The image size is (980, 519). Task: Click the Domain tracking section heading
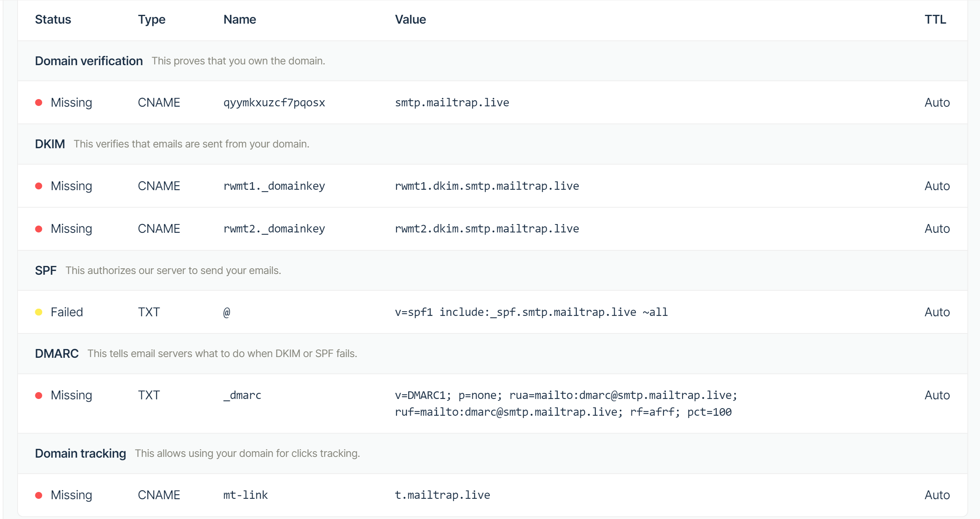click(x=80, y=453)
